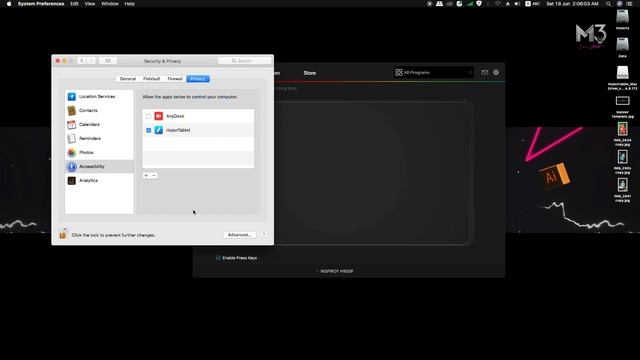Open the All Programs dropdown in Huion window
640x360 pixels.
point(433,73)
